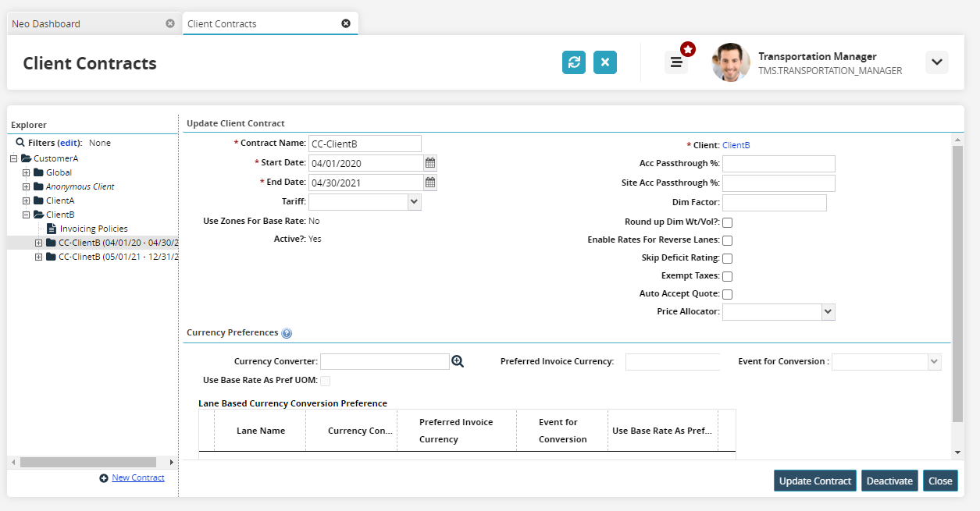Viewport: 980px width, 511px height.
Task: Expand the user profile chevron menu
Action: coord(936,62)
